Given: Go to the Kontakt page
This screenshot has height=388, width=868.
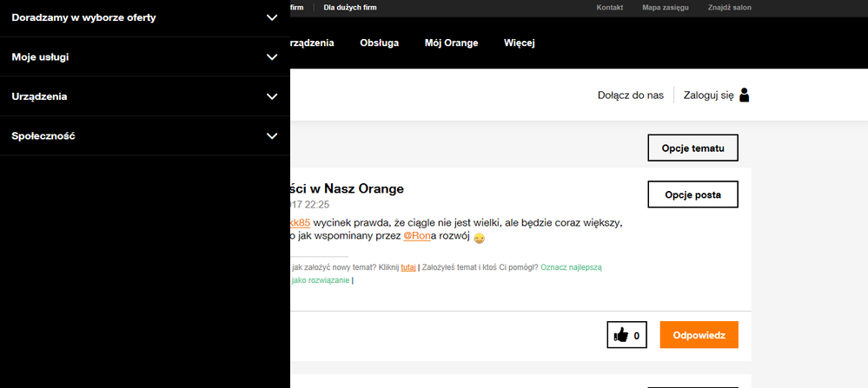Looking at the screenshot, I should [610, 8].
